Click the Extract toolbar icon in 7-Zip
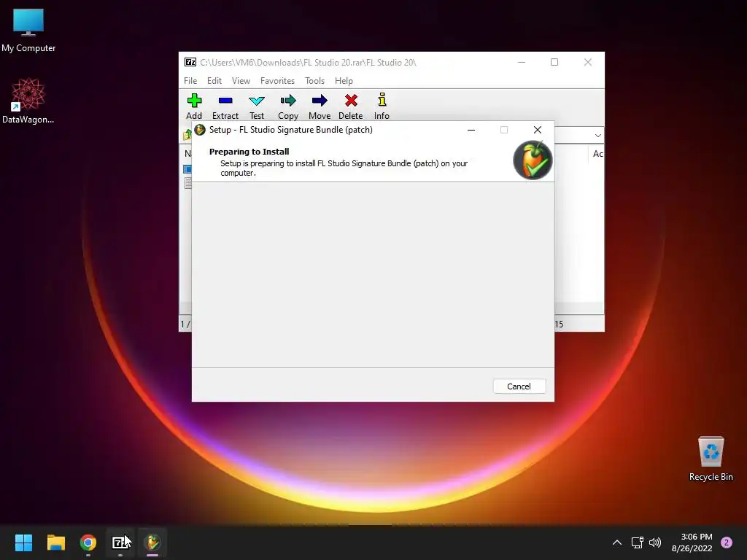Screen dimensions: 747x560 coord(225,106)
